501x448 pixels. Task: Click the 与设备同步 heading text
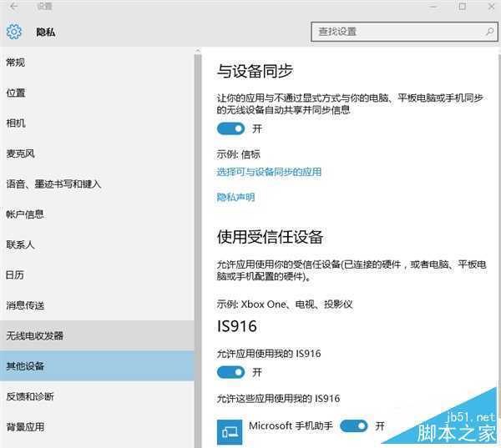click(255, 71)
